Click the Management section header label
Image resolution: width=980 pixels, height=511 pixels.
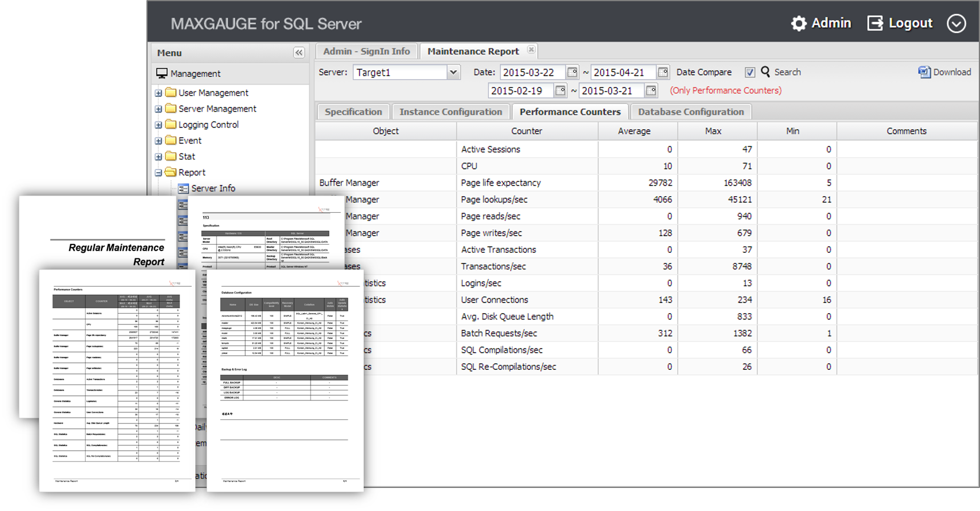[x=195, y=74]
